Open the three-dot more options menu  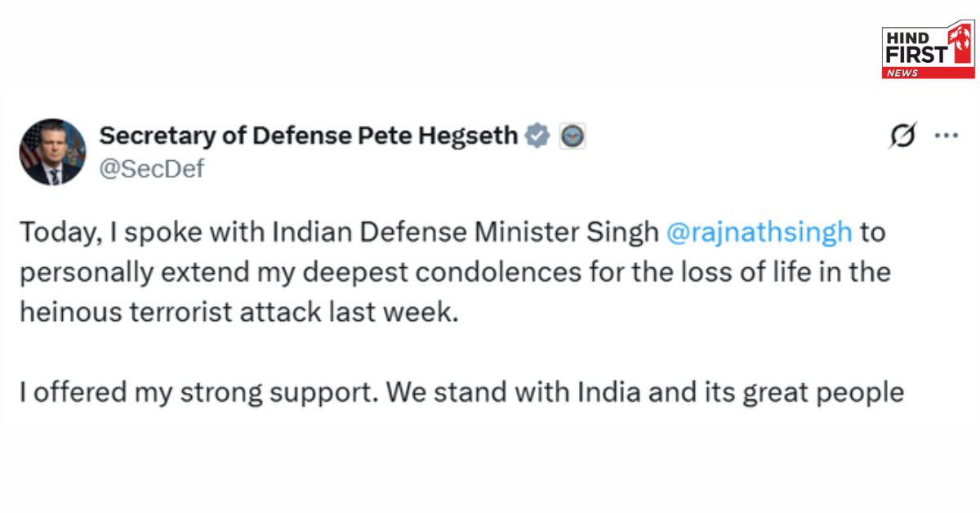click(946, 136)
